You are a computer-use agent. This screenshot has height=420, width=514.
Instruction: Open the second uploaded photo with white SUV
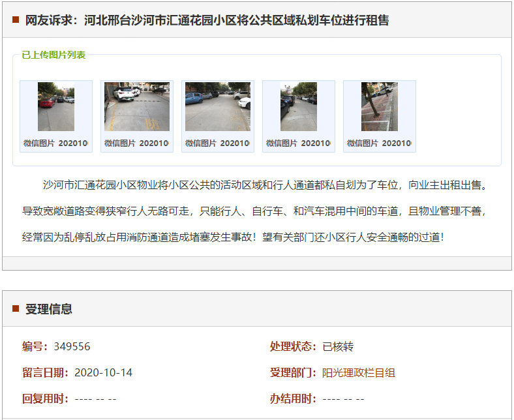[137, 106]
